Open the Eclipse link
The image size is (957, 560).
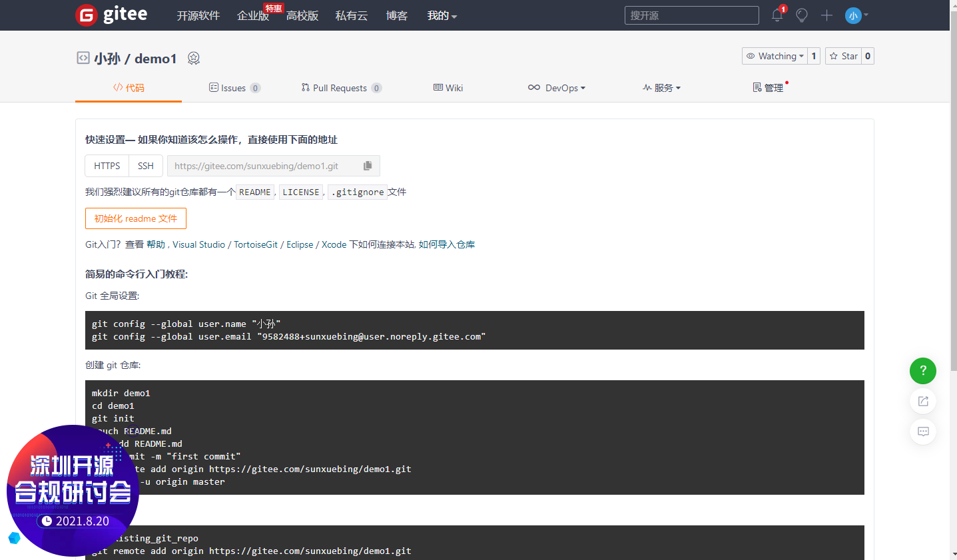pyautogui.click(x=300, y=244)
